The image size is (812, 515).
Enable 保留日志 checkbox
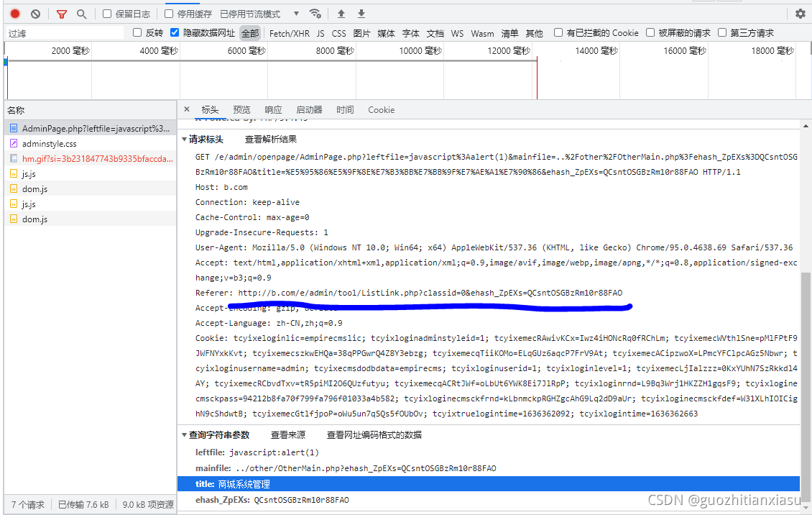click(x=107, y=14)
